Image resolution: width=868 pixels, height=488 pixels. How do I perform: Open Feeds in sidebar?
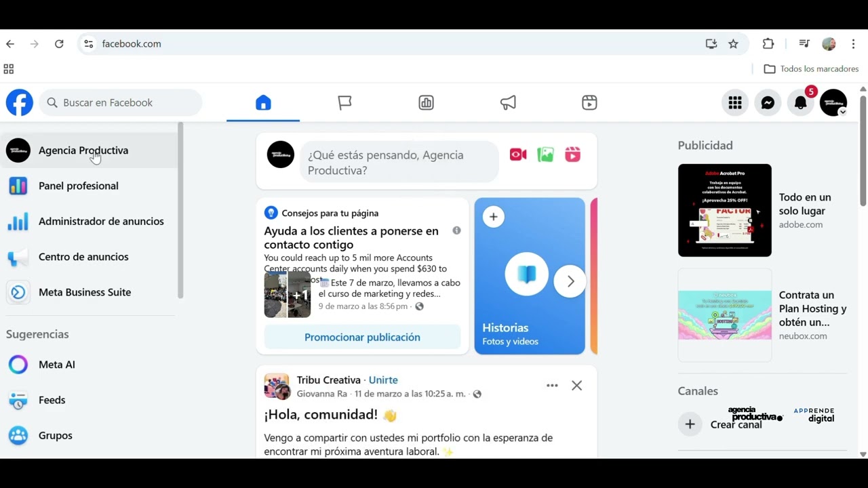pos(89,400)
